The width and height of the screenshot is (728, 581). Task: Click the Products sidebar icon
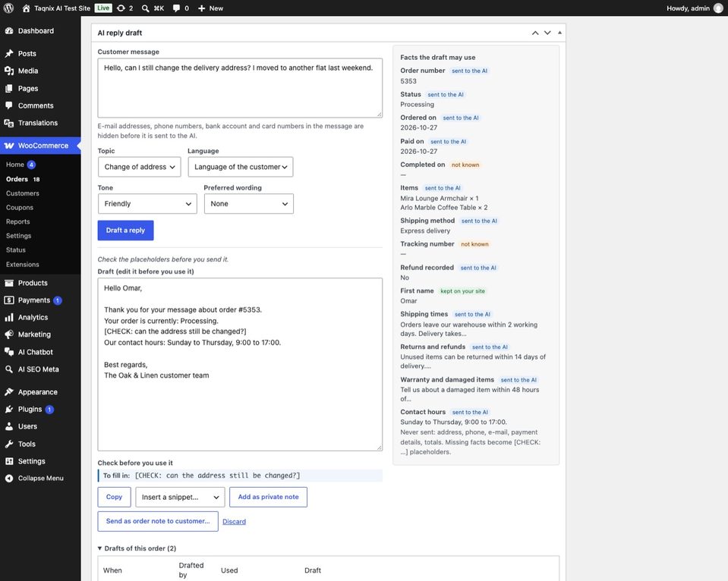(x=9, y=283)
